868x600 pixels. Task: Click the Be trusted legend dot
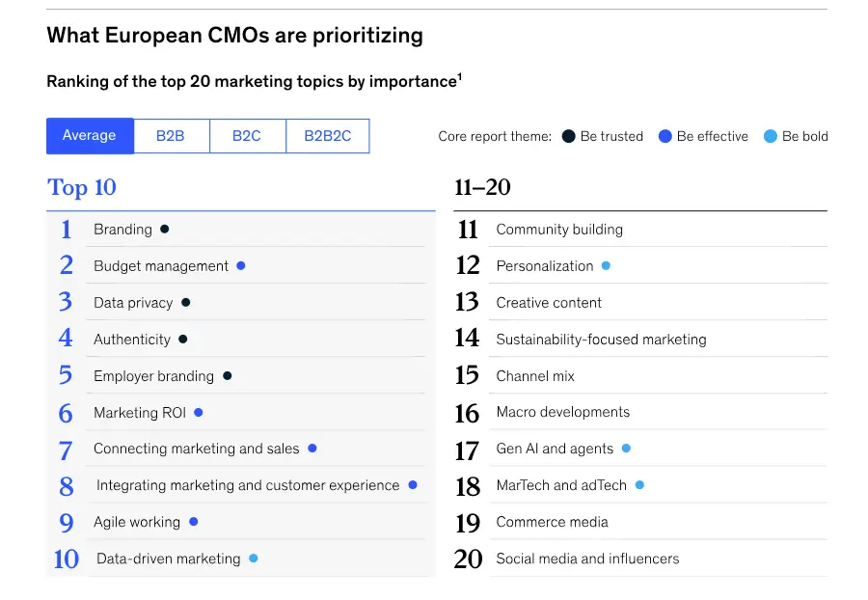569,137
